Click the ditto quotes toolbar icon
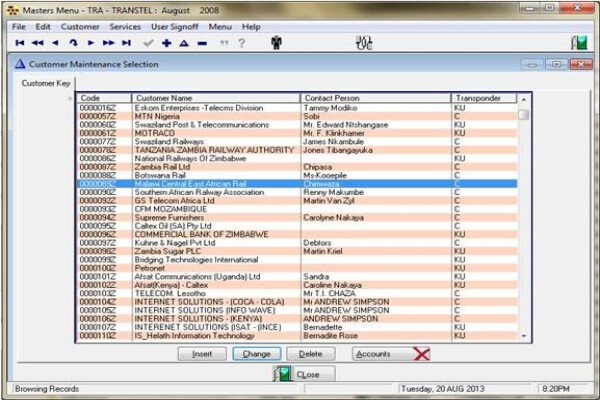 coord(224,43)
